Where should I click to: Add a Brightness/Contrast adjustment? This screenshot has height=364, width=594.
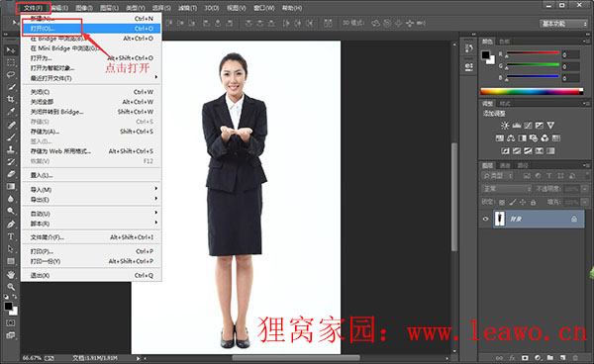pos(505,126)
